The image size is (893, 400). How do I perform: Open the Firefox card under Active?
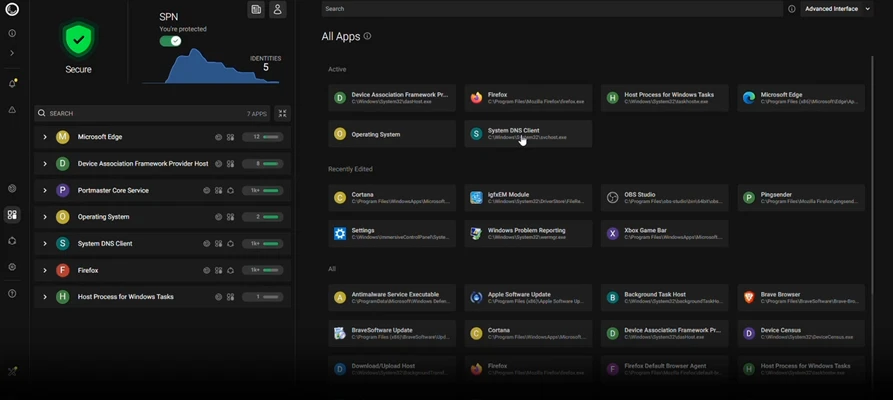[x=528, y=98]
